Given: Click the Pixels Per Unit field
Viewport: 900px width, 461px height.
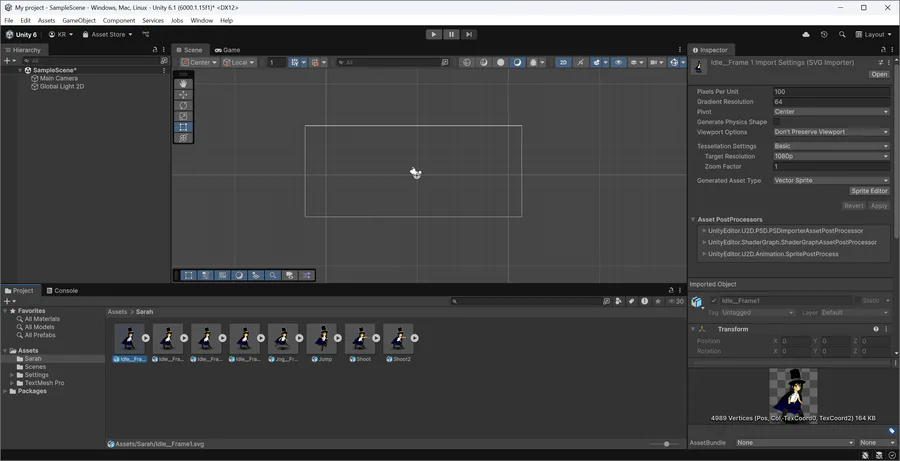Looking at the screenshot, I should pos(831,91).
